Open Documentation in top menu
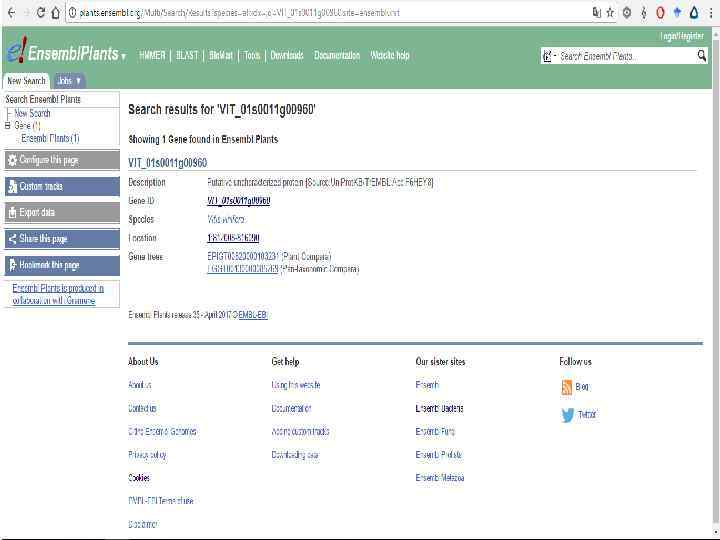This screenshot has height=540, width=720. (x=337, y=55)
